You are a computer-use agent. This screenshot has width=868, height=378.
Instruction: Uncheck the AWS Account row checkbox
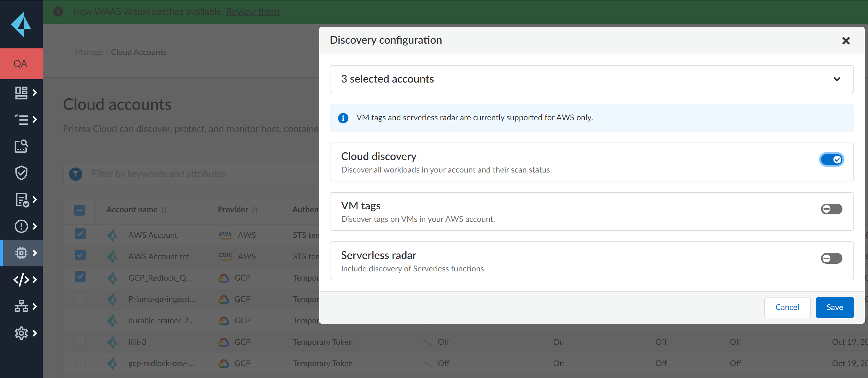click(x=80, y=234)
